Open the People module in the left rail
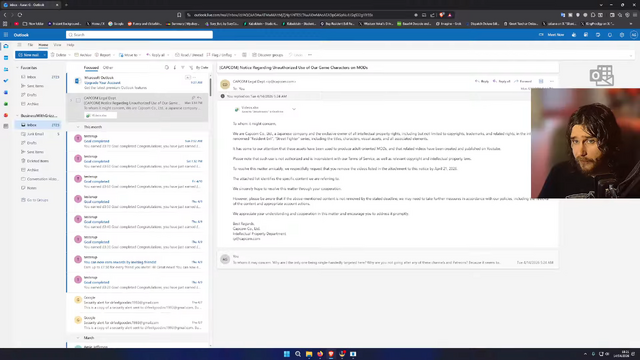The image size is (640, 360). (x=6, y=69)
